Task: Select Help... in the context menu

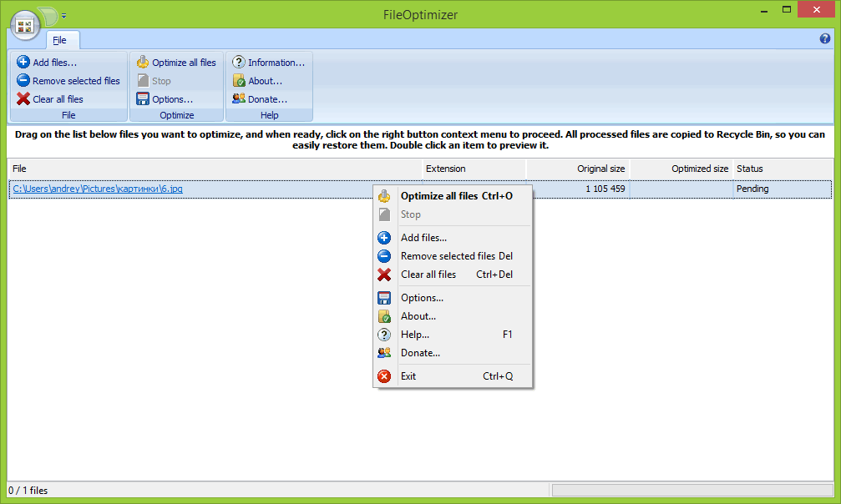Action: (x=415, y=335)
